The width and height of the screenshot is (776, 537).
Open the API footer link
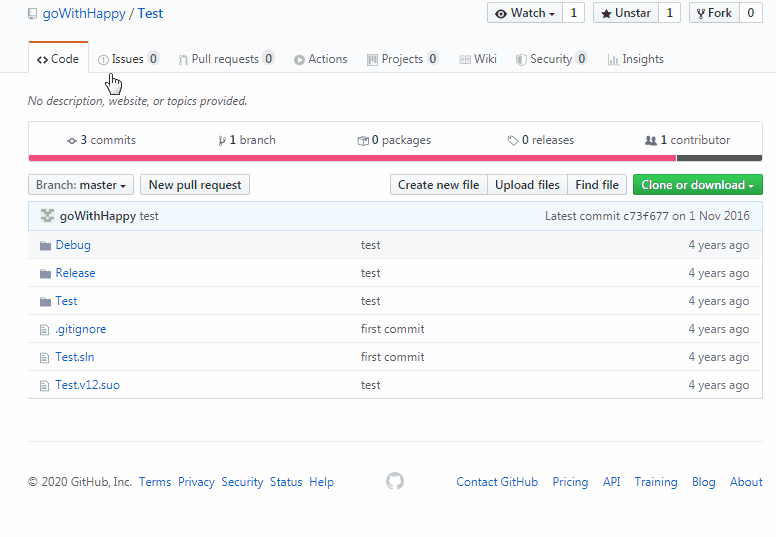pyautogui.click(x=612, y=482)
